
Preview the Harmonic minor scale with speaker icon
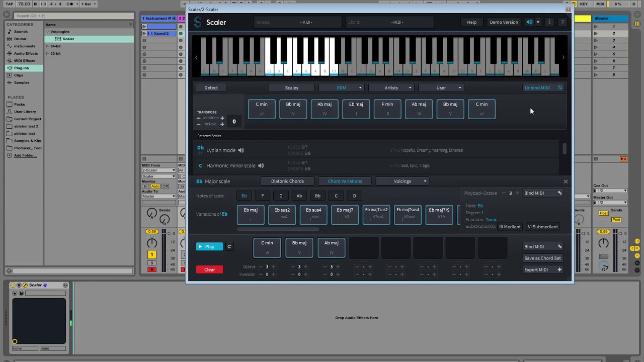261,165
